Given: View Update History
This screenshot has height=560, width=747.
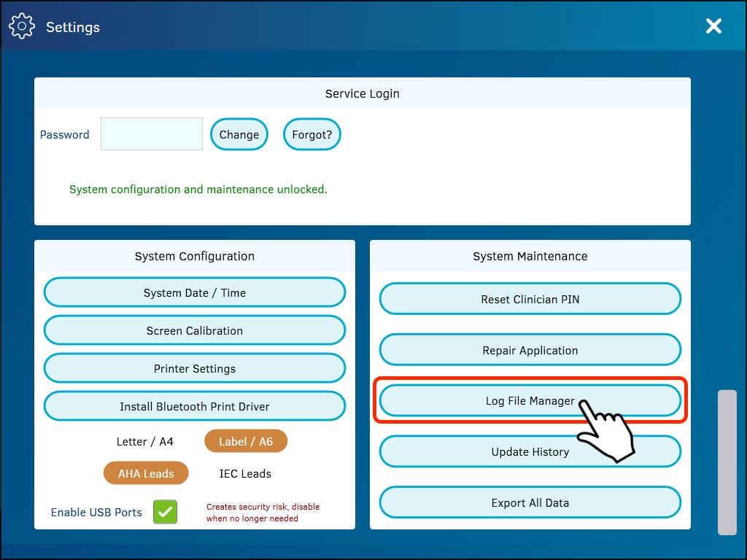Looking at the screenshot, I should click(x=530, y=451).
